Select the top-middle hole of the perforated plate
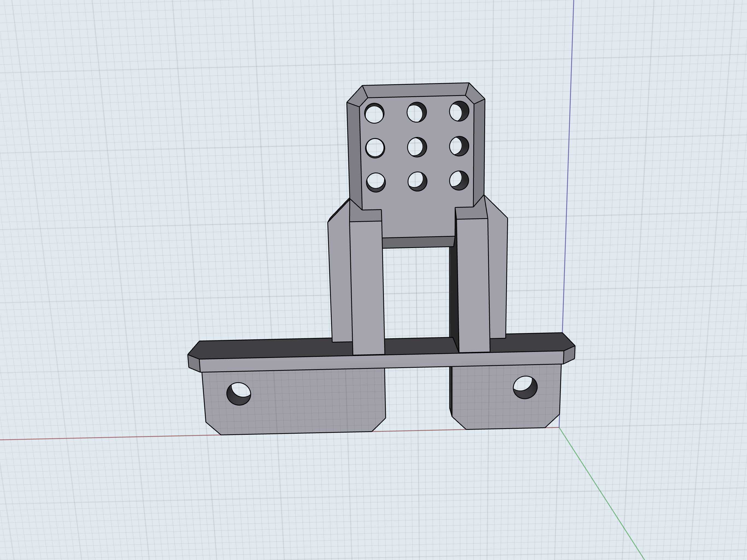The width and height of the screenshot is (747, 560). (x=416, y=112)
